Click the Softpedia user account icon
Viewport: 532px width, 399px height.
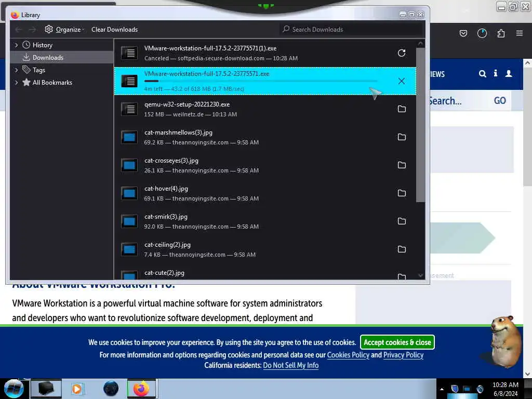509,73
